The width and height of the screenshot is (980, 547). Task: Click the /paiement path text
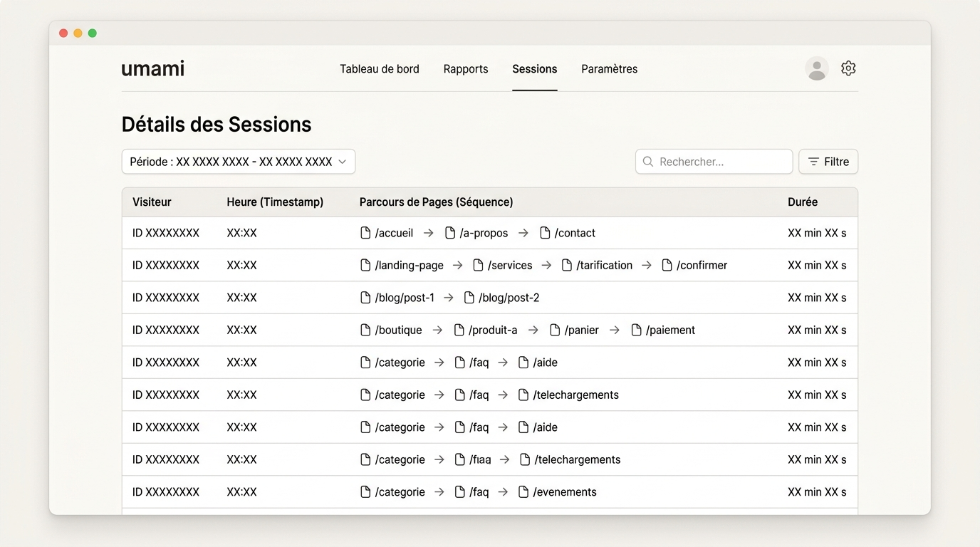coord(671,330)
